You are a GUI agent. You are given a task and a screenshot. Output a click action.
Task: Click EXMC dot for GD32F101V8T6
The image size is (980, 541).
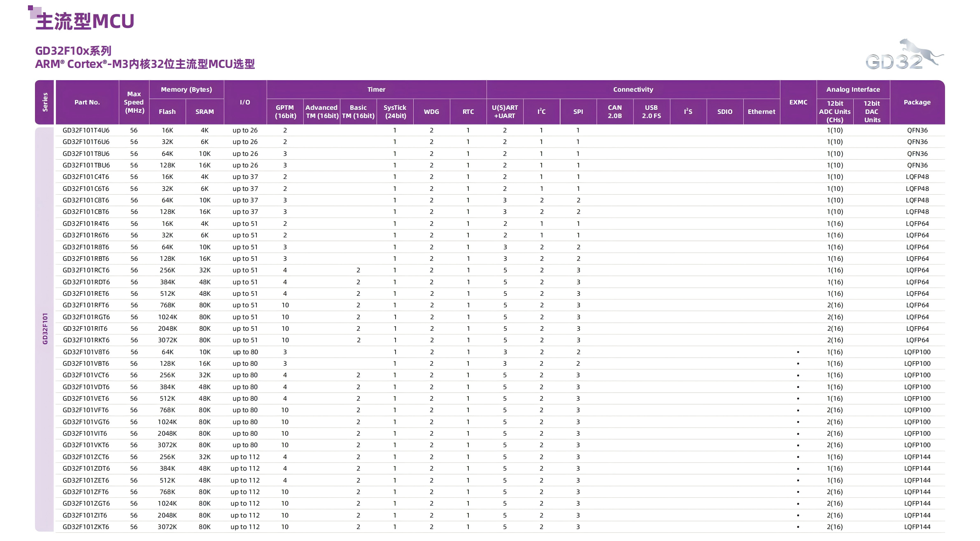(798, 352)
